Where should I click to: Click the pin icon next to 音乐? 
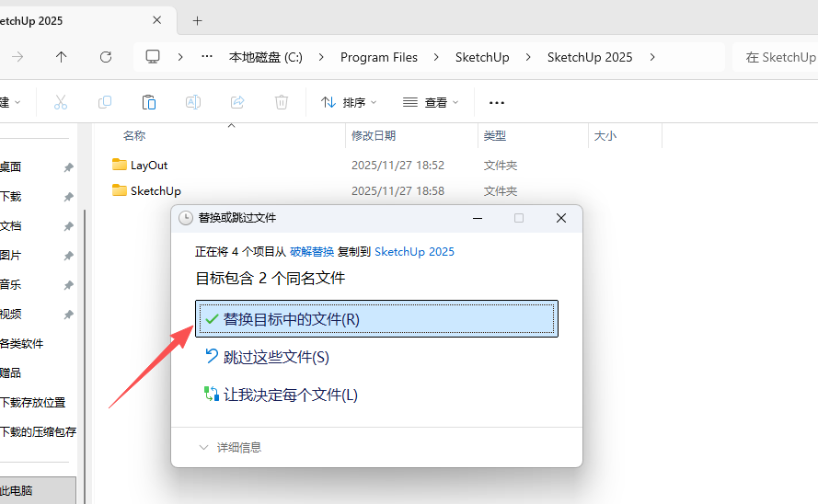pos(68,285)
